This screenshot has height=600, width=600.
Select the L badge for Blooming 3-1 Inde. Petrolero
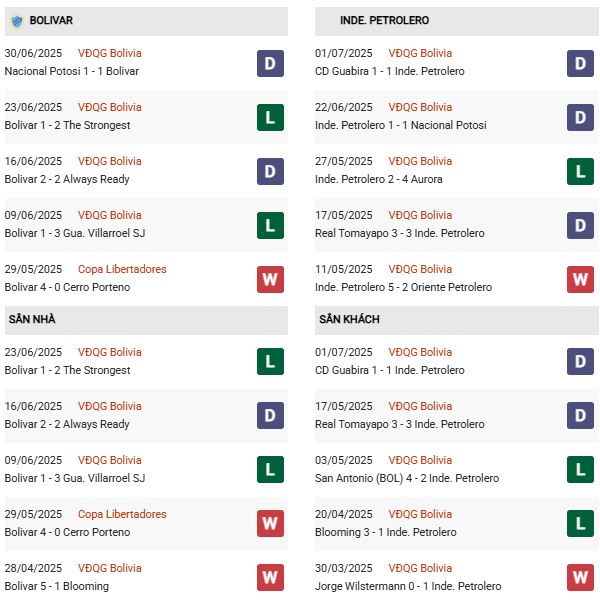(x=580, y=524)
